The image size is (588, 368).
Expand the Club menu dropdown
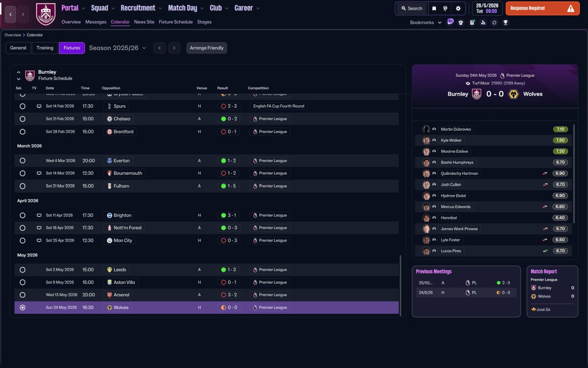226,8
